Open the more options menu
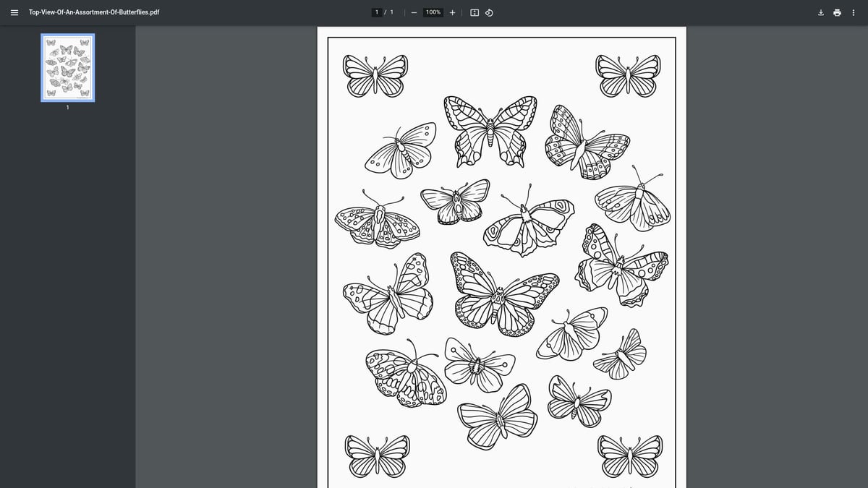This screenshot has height=488, width=868. (x=853, y=12)
